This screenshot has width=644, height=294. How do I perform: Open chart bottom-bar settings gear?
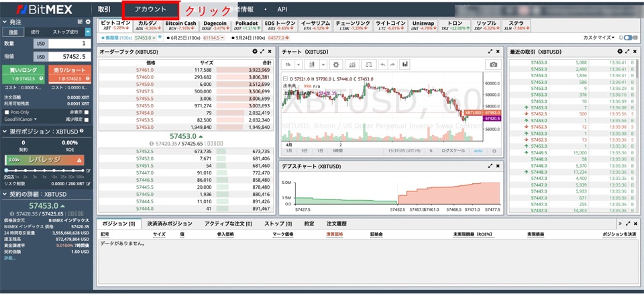494,151
